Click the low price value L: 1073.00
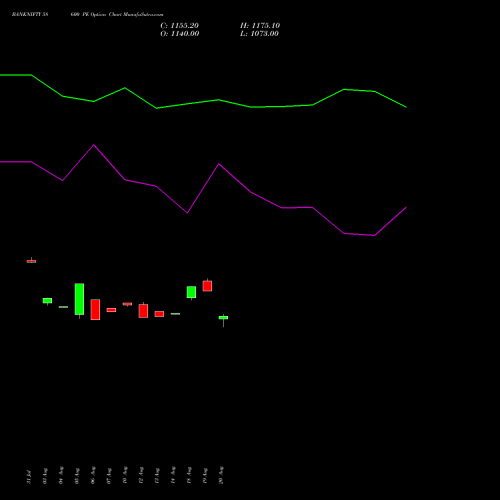The height and width of the screenshot is (500, 500). [x=259, y=34]
